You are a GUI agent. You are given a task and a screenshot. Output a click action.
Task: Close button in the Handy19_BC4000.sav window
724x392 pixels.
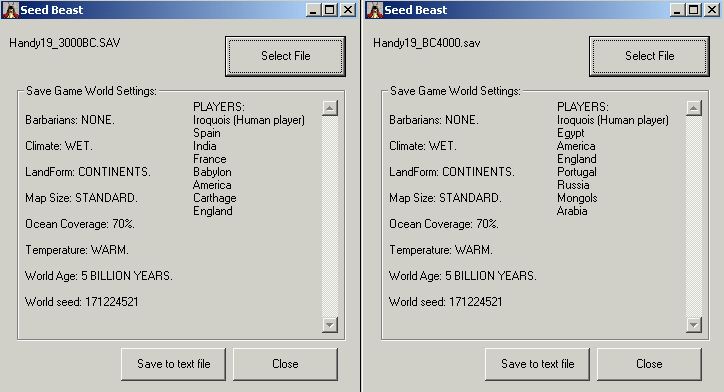coord(649,364)
